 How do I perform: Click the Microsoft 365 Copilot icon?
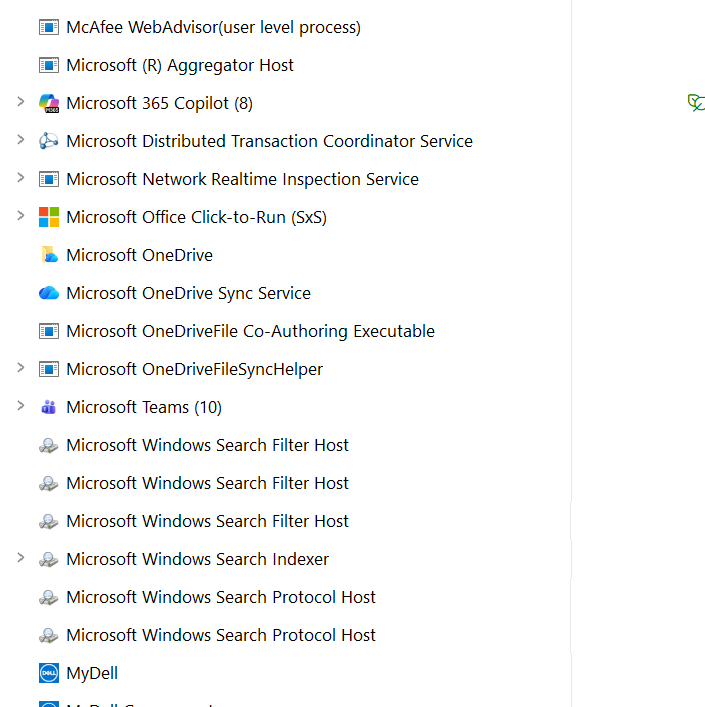click(48, 103)
